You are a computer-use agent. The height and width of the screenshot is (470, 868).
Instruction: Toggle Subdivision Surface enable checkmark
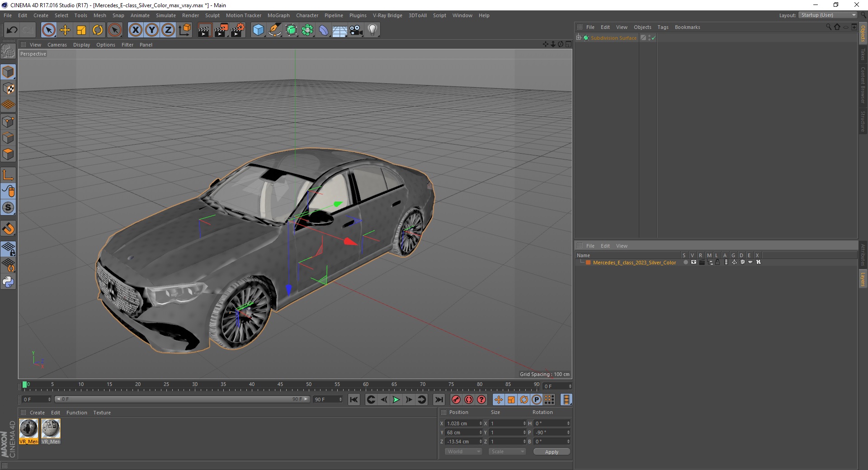(653, 38)
